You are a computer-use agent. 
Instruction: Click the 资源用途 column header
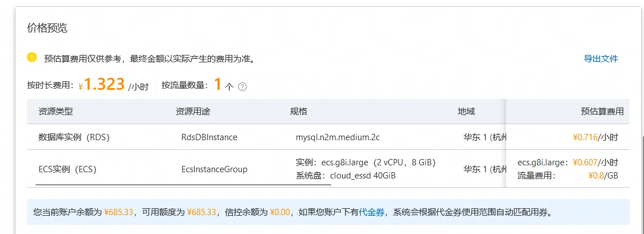(x=193, y=112)
